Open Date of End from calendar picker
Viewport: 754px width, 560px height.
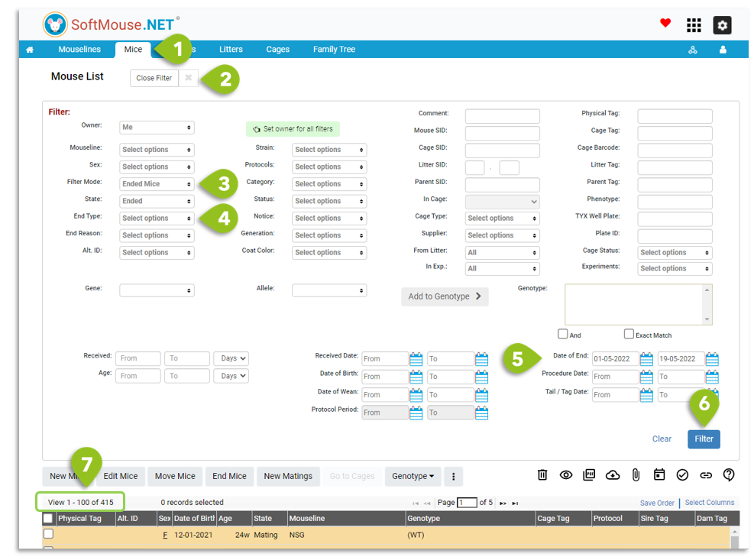[646, 359]
